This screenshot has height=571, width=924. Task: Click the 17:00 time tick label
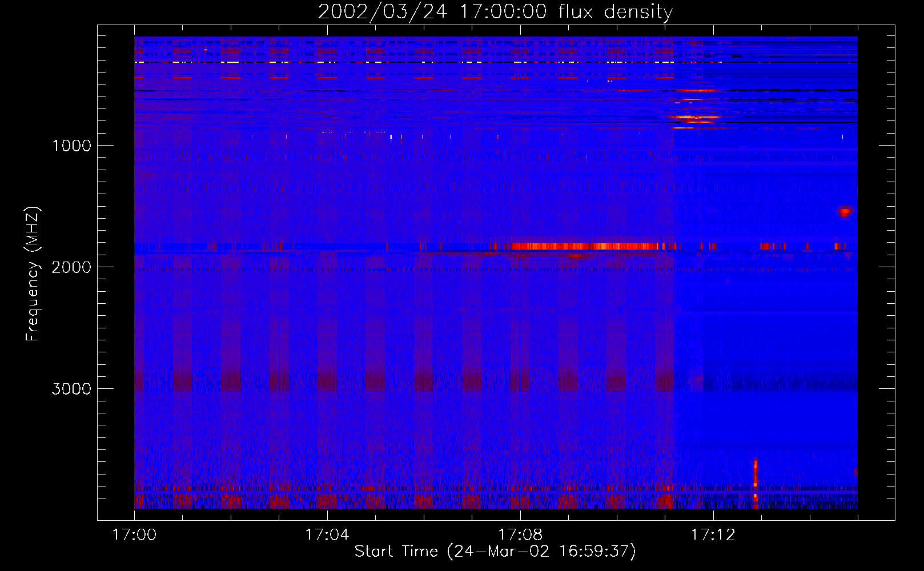[x=134, y=535]
